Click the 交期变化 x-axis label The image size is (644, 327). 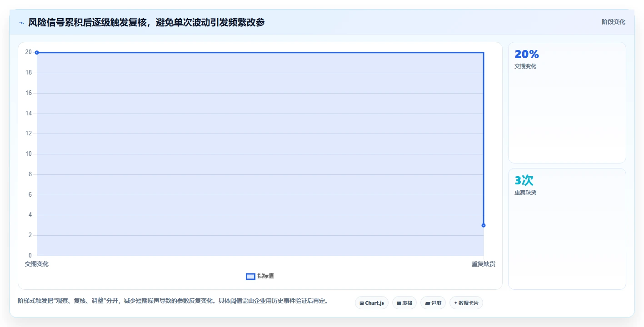37,264
